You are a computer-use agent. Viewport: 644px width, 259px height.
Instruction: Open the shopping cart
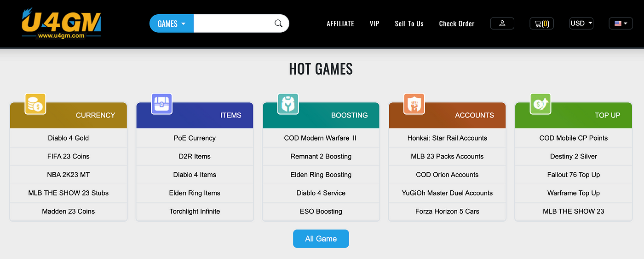(541, 24)
